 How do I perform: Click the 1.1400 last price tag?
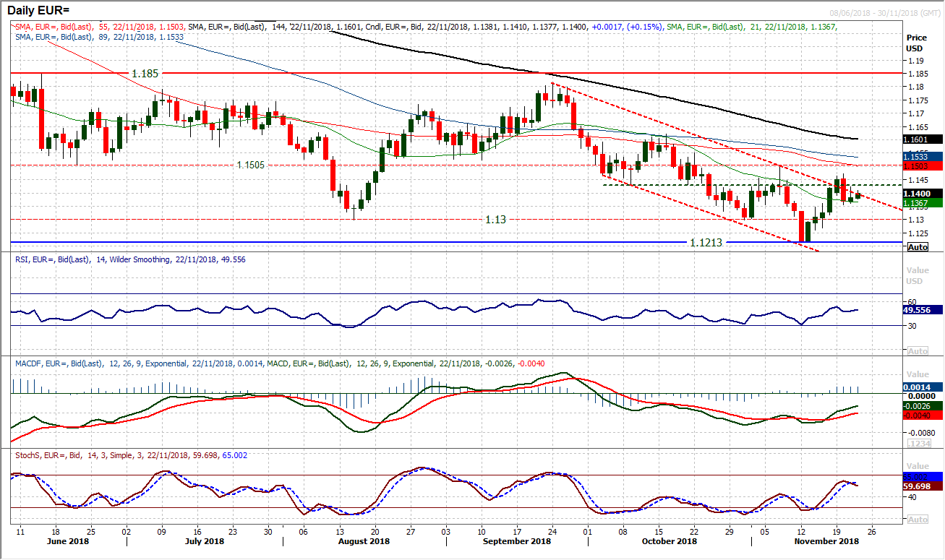click(x=923, y=194)
